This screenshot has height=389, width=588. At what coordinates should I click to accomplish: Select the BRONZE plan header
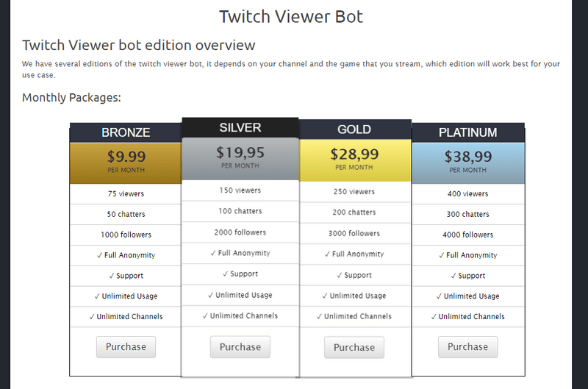126,132
